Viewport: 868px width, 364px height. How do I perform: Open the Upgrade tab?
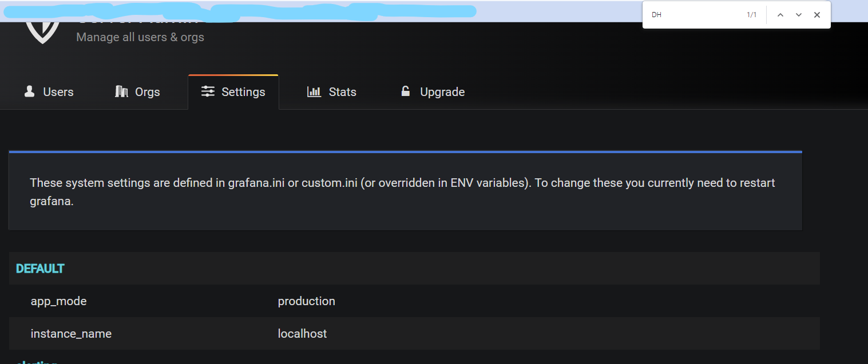click(x=433, y=92)
